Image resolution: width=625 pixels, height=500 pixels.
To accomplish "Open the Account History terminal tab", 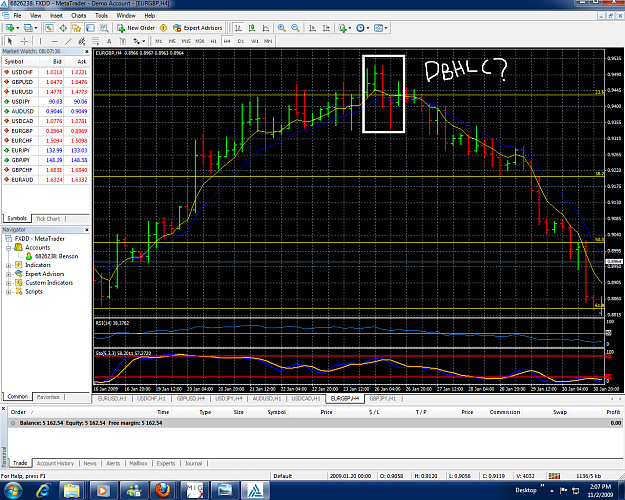I will [x=55, y=463].
